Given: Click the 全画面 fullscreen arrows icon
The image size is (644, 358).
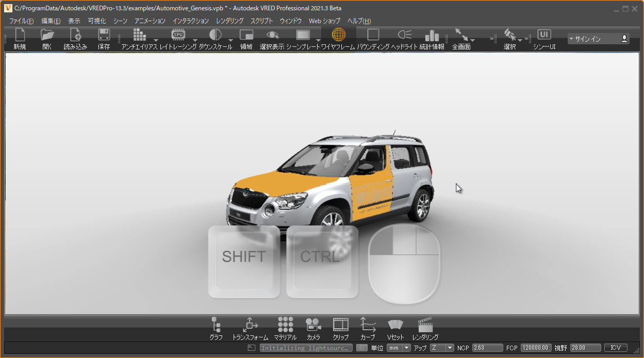Looking at the screenshot, I should [x=461, y=35].
